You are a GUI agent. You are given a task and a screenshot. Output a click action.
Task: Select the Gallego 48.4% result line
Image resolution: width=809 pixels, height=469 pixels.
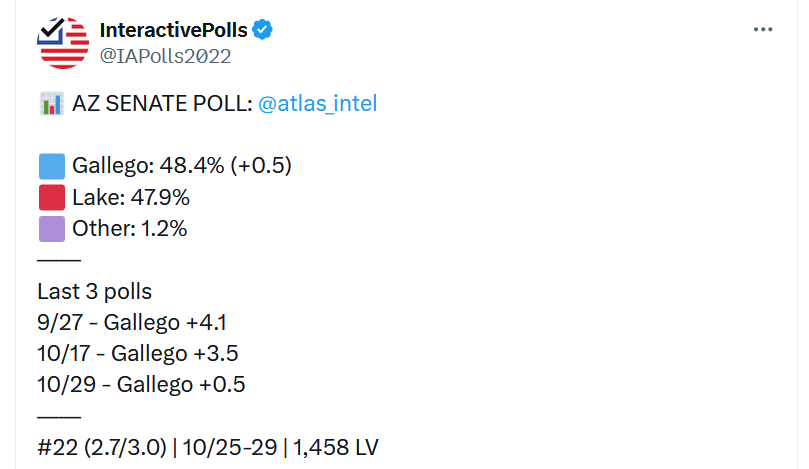point(182,166)
